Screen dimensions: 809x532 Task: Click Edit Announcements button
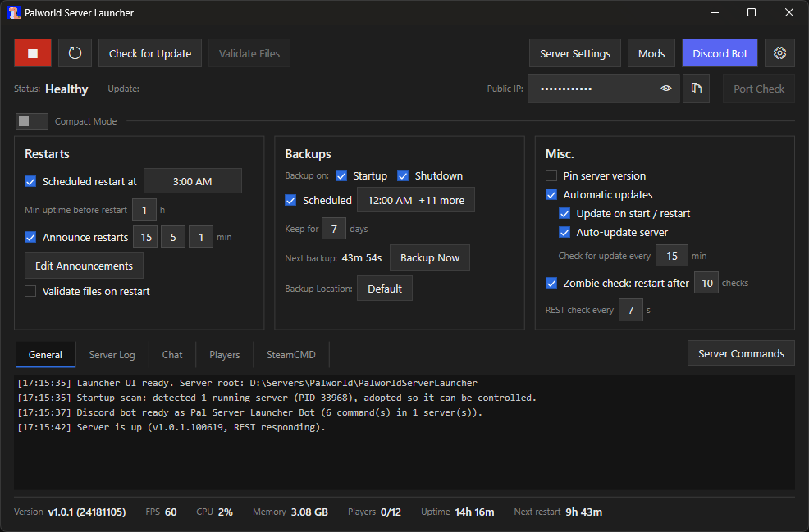pyautogui.click(x=84, y=266)
